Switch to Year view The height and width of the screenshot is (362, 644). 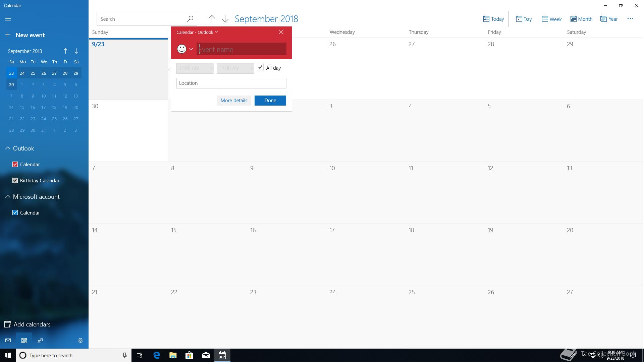pos(609,19)
